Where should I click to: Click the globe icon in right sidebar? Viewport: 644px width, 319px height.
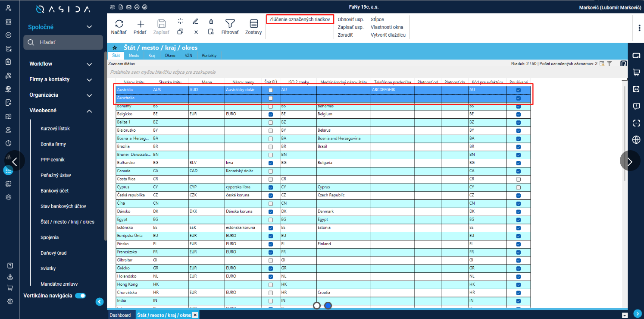pos(636,139)
